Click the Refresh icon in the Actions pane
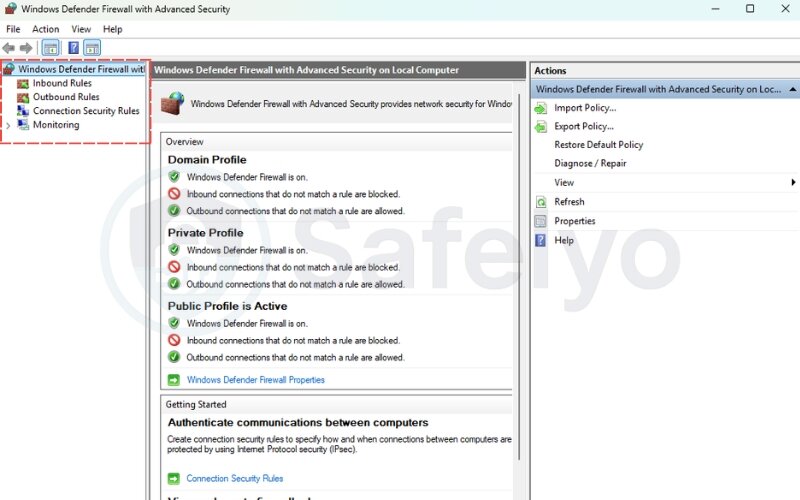This screenshot has width=800, height=500. (541, 202)
